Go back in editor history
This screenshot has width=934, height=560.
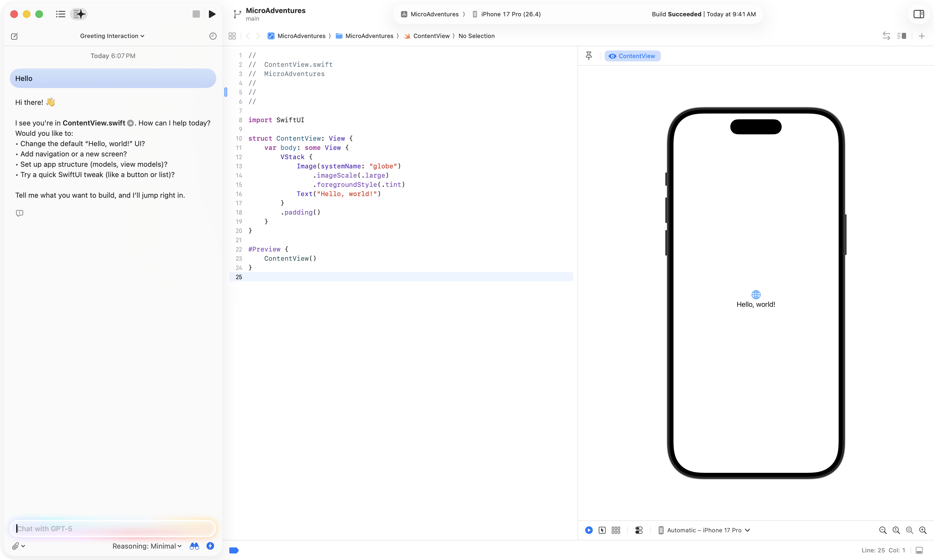pyautogui.click(x=247, y=36)
